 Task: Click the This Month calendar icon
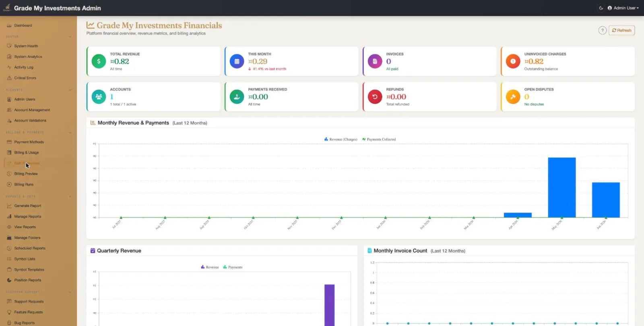(237, 62)
